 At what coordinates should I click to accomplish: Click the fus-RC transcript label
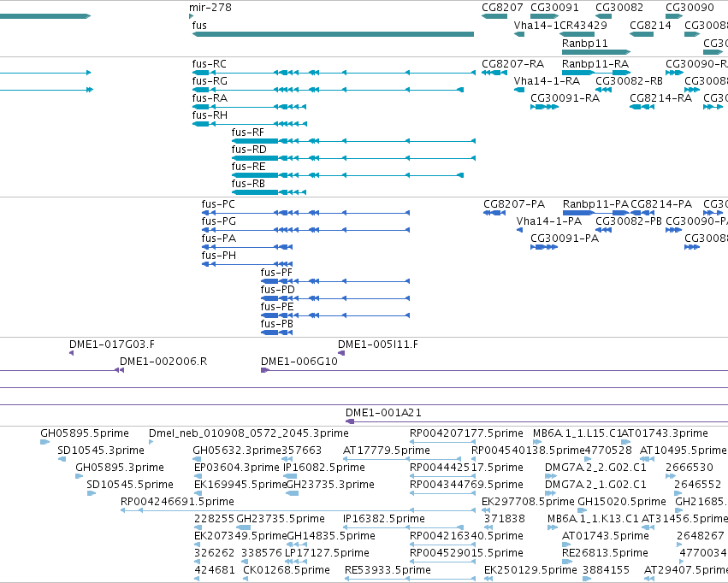coord(210,63)
